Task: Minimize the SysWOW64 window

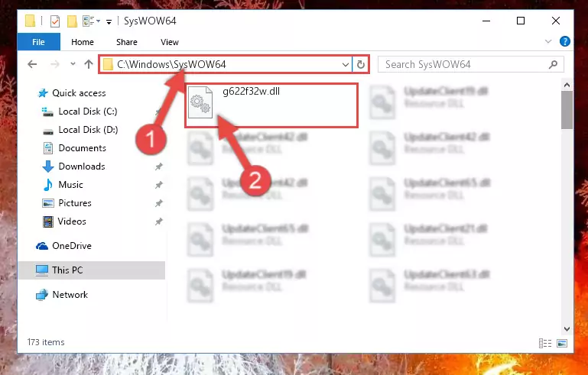Action: click(486, 21)
